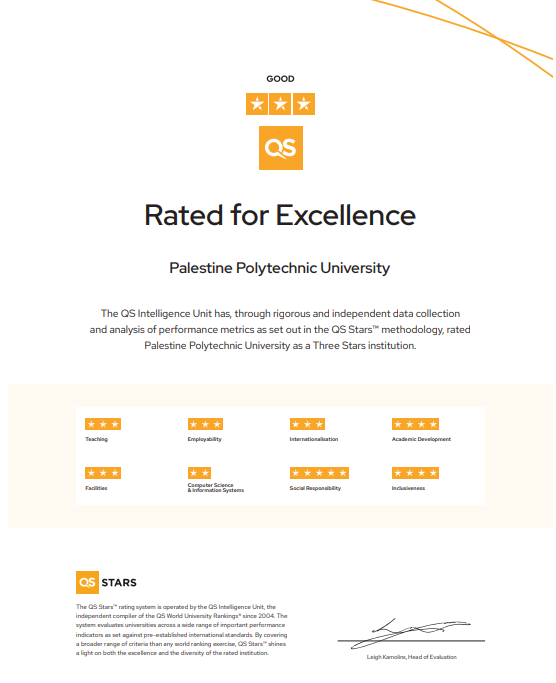Click the Inclusiveness four-star rating

click(x=415, y=473)
